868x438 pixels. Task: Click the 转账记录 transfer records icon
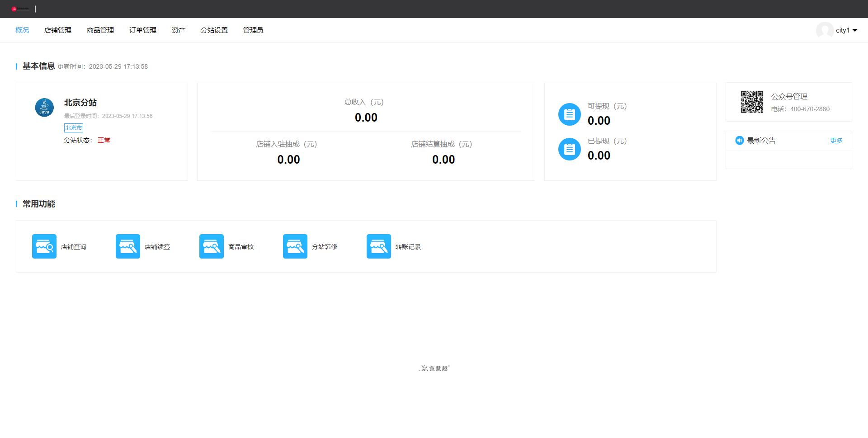[379, 246]
